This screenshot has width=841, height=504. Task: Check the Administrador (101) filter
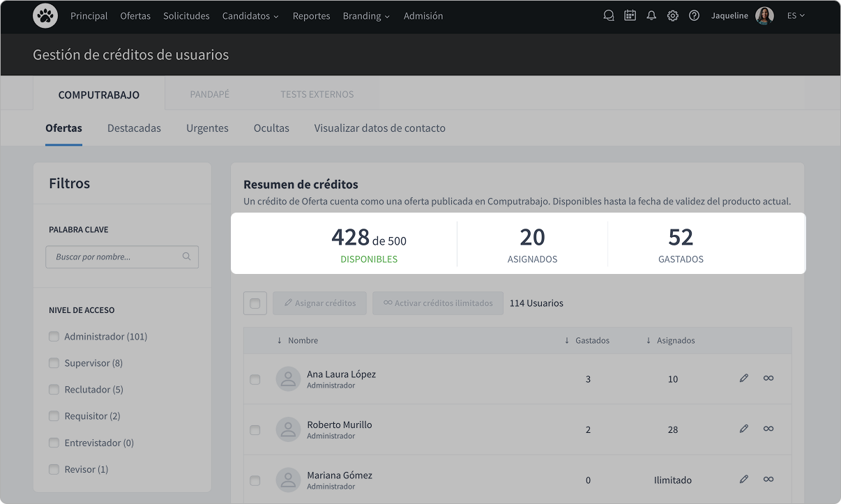pyautogui.click(x=54, y=337)
